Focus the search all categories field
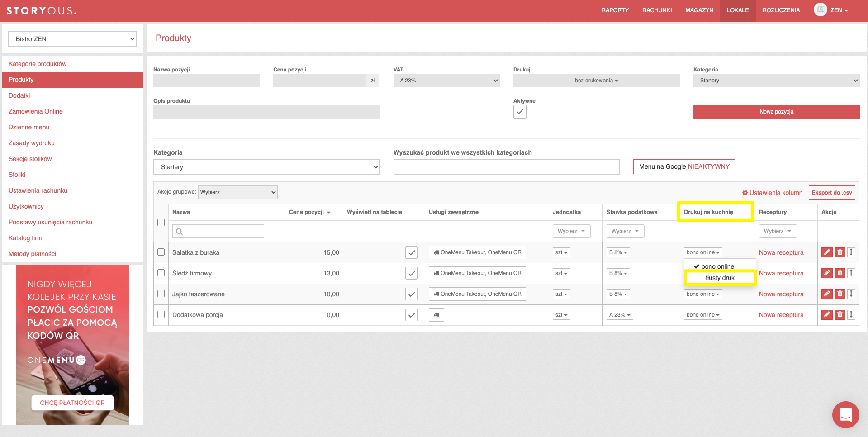The image size is (868, 437). [506, 167]
